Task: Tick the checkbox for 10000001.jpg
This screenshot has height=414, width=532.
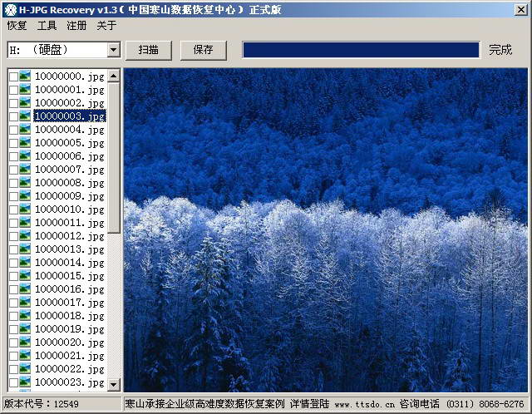Action: tap(13, 90)
